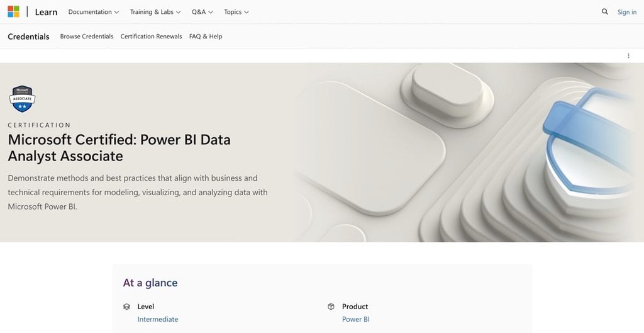The image size is (644, 333).
Task: Follow the Intermediate level link
Action: coord(158,319)
